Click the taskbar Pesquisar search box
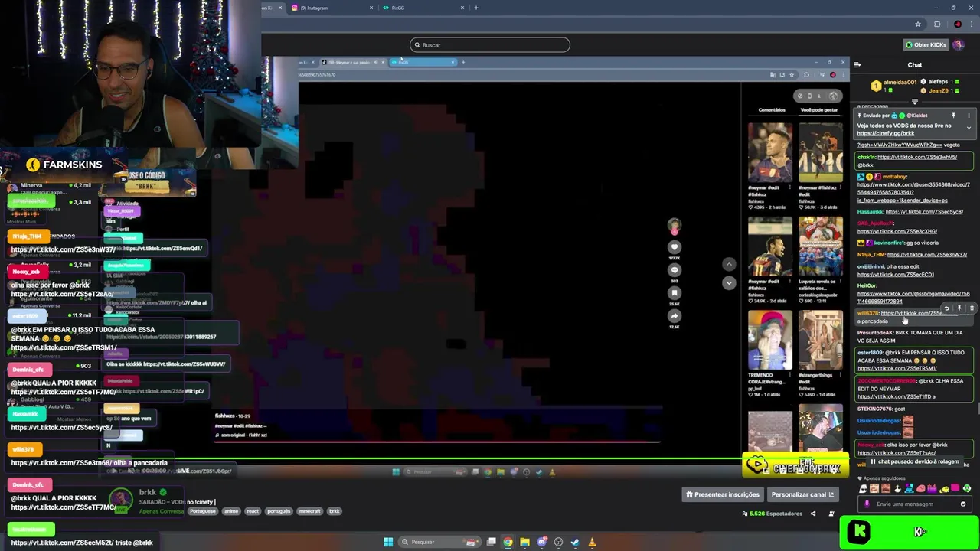 (x=440, y=542)
